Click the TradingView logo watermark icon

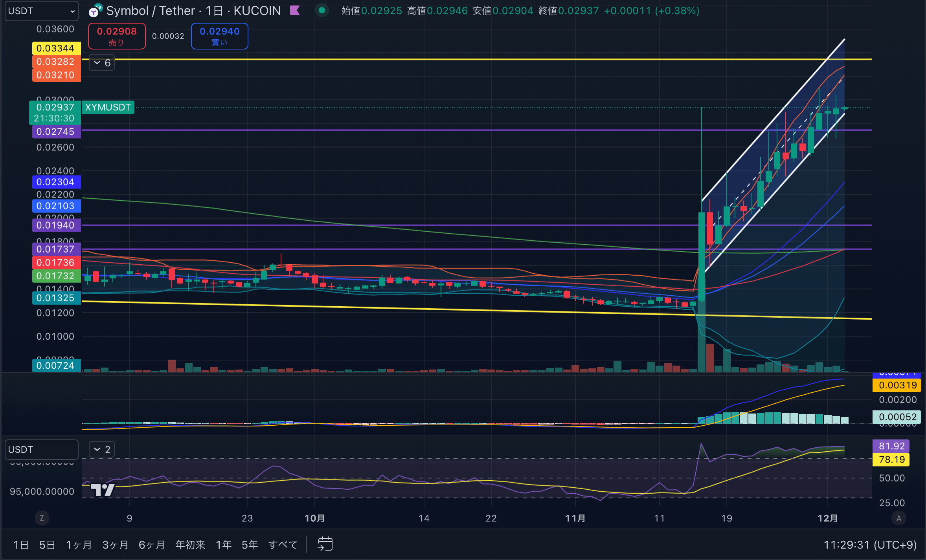point(103,490)
